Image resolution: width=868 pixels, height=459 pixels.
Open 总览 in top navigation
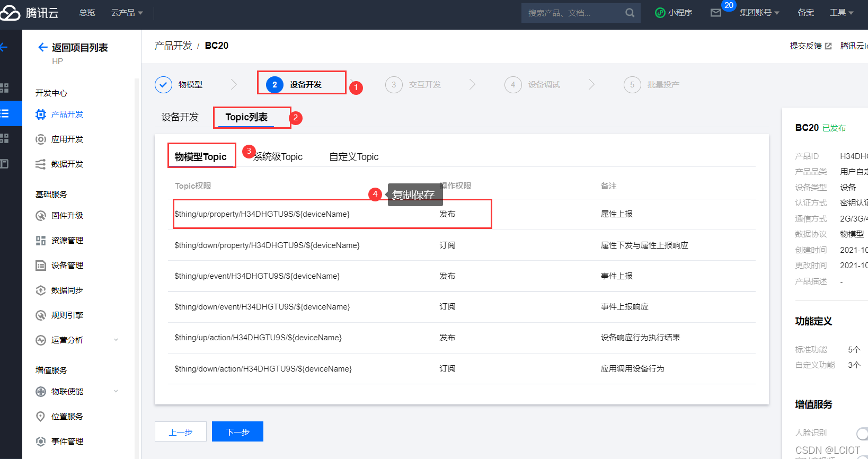[87, 13]
